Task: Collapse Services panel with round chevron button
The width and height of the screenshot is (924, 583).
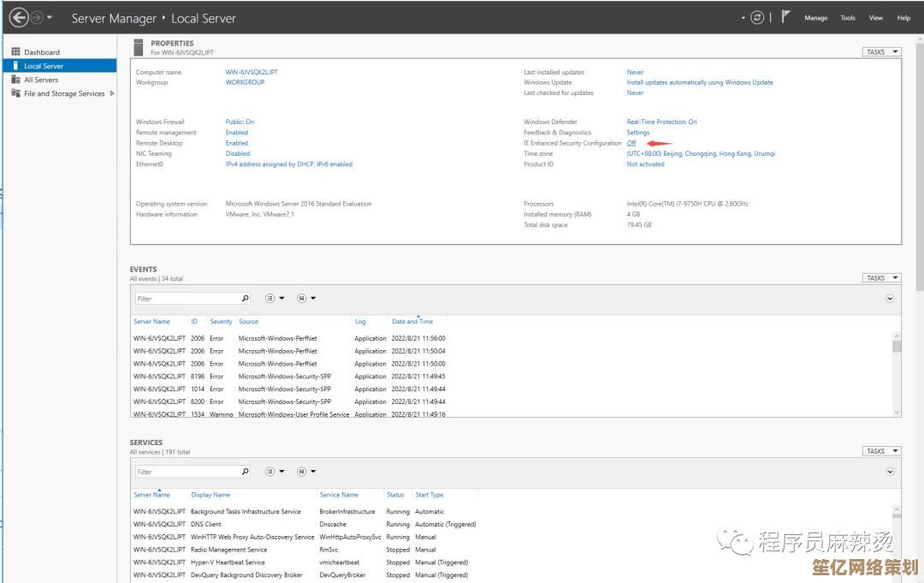Action: pos(890,472)
